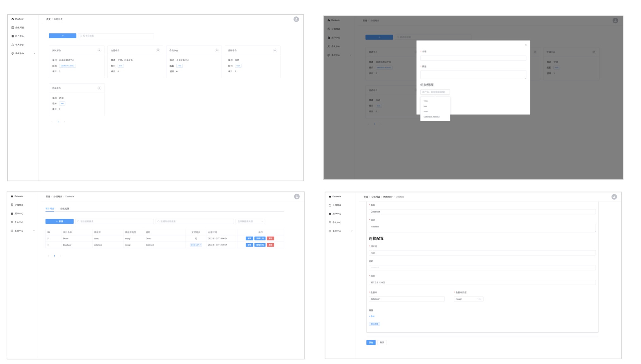The image size is (641, 364).
Task: Switch to the 分组成员 tab
Action: pos(64,209)
